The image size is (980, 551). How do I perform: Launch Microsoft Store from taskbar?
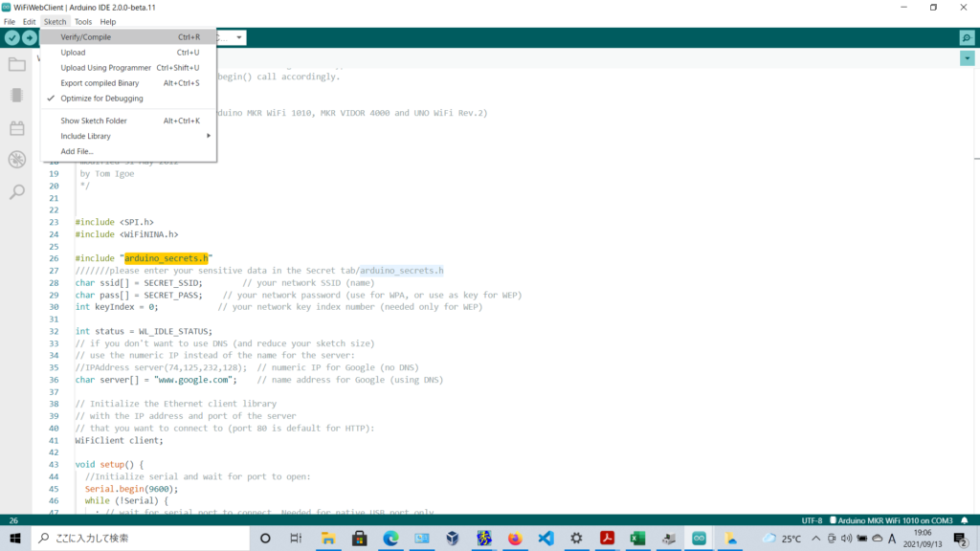pos(360,538)
